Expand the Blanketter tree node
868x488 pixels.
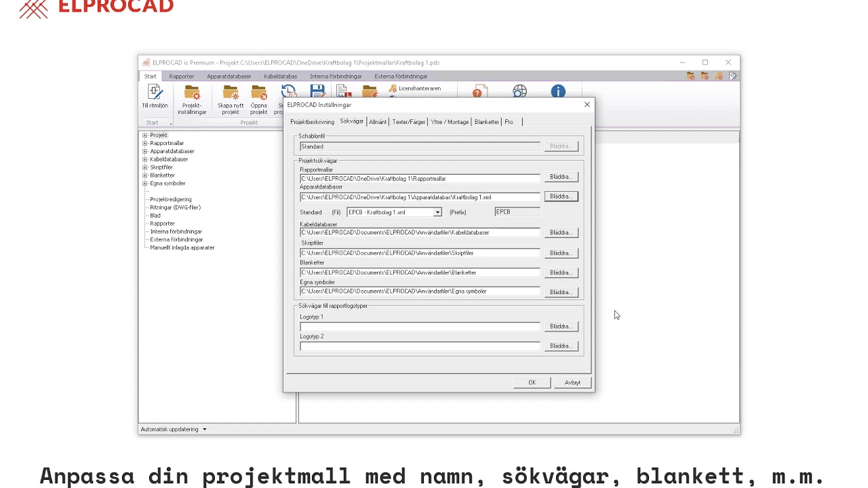point(144,176)
